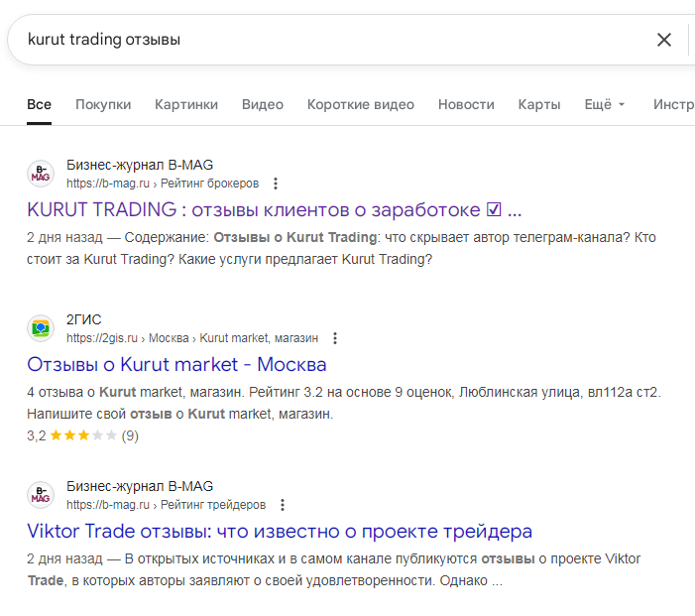Switch to the 'Покупки' tab
695x616 pixels.
point(103,104)
